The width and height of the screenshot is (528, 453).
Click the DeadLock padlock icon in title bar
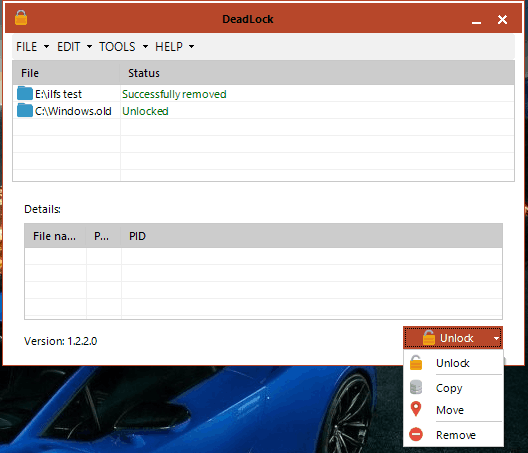(x=21, y=18)
